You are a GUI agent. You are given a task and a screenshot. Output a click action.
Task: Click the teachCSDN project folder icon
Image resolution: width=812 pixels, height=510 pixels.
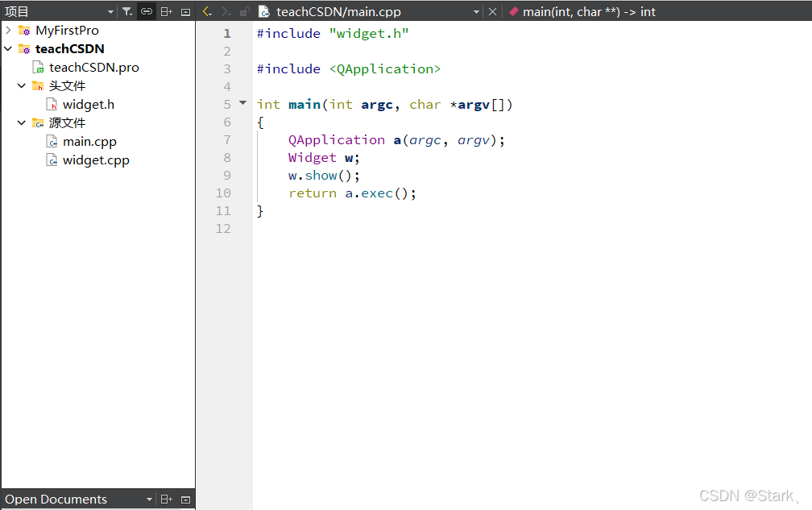click(24, 48)
